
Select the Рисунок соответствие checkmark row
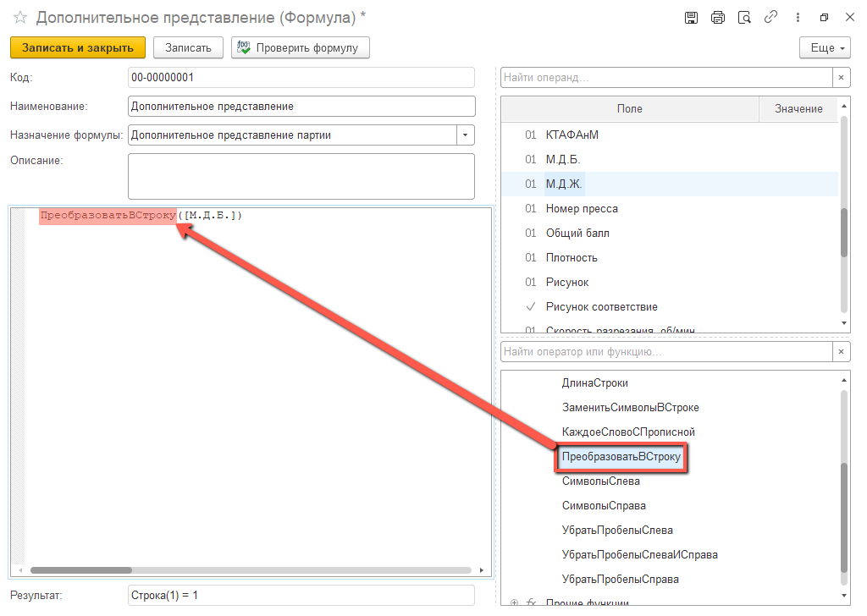click(601, 306)
